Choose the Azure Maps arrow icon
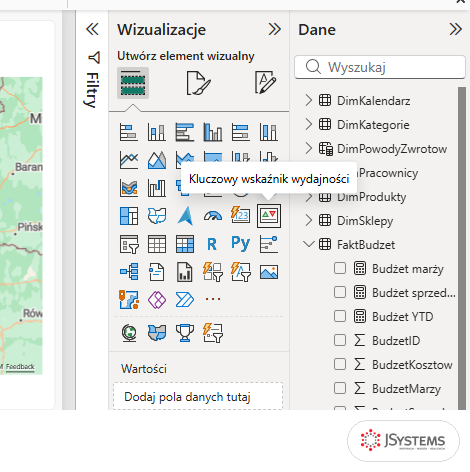 (185, 216)
